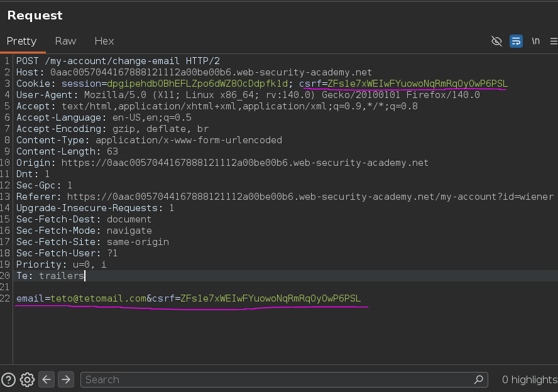Viewport: 558px width, 392px height.
Task: Click the Sec-Fetch-Mode: navigate line
Action: click(84, 231)
